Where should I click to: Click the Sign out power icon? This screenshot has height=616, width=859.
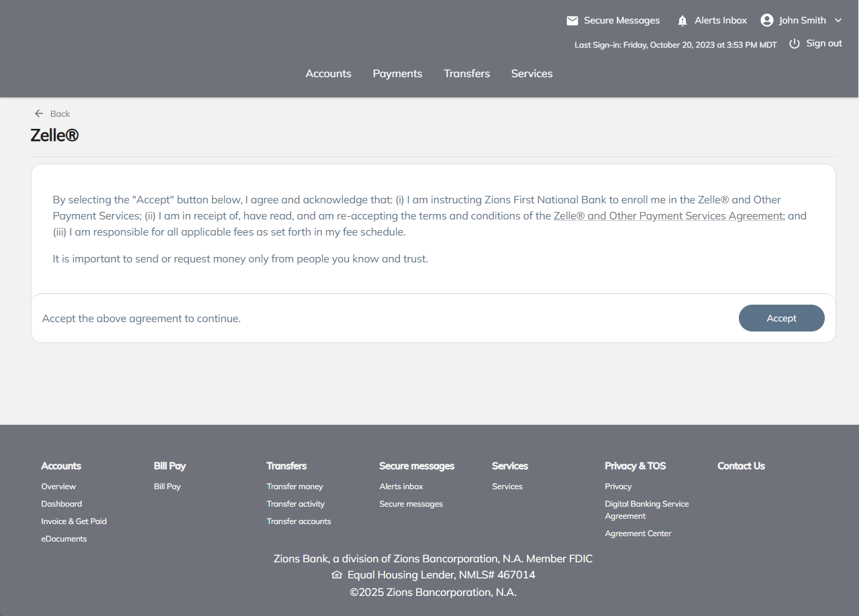795,44
